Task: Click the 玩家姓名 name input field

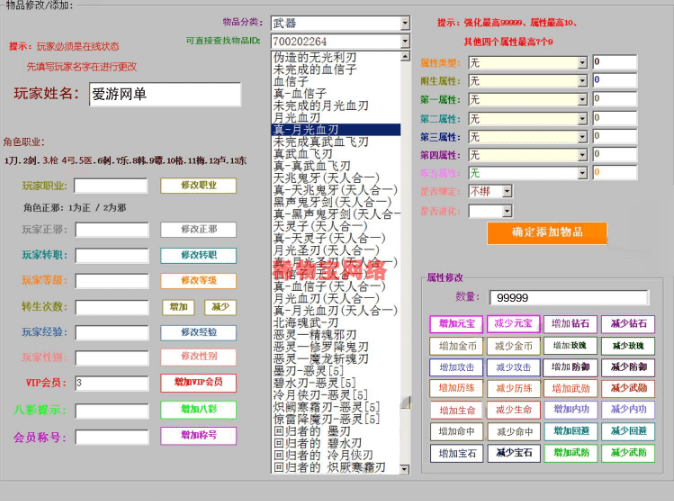Action: coord(164,94)
